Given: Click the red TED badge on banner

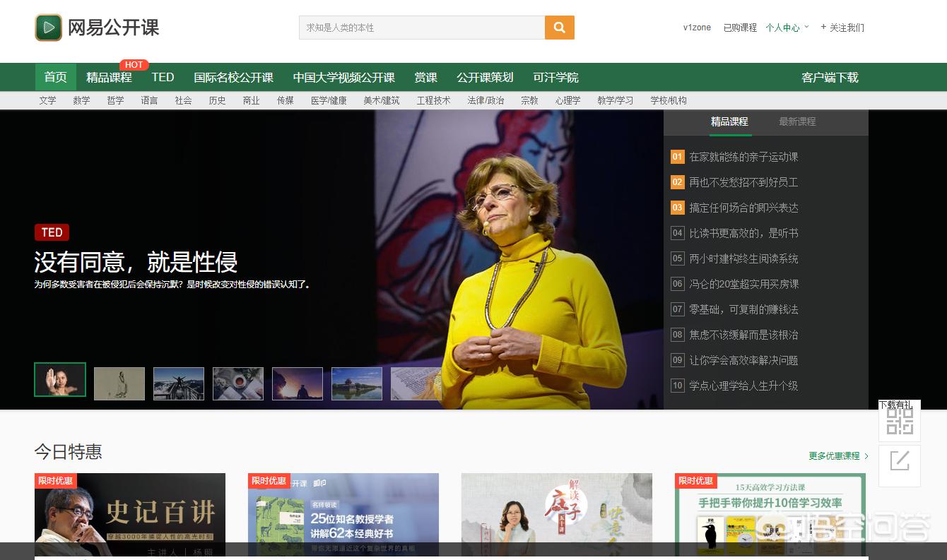Looking at the screenshot, I should 52,232.
